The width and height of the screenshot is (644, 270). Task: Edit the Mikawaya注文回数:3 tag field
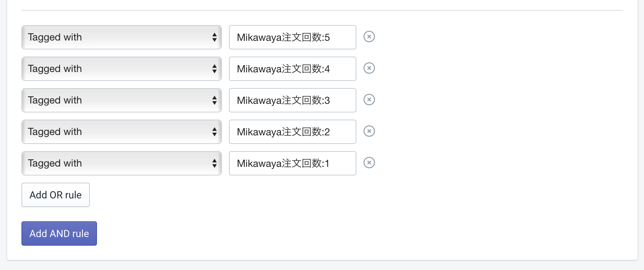click(292, 100)
